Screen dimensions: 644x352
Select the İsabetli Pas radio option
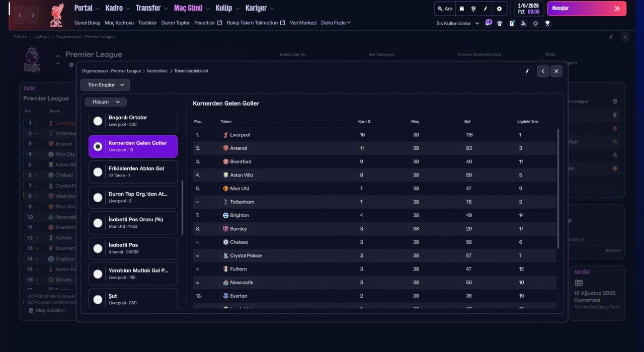[98, 248]
